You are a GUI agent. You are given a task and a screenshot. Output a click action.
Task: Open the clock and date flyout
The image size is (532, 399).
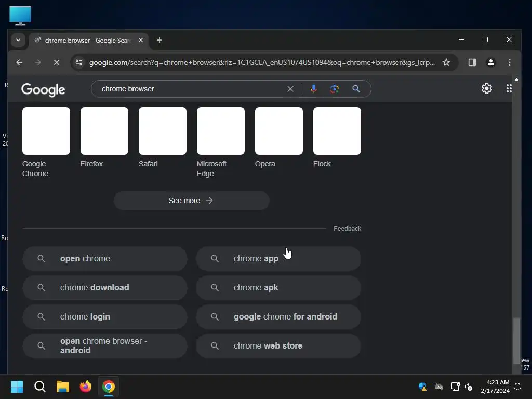[x=495, y=387]
